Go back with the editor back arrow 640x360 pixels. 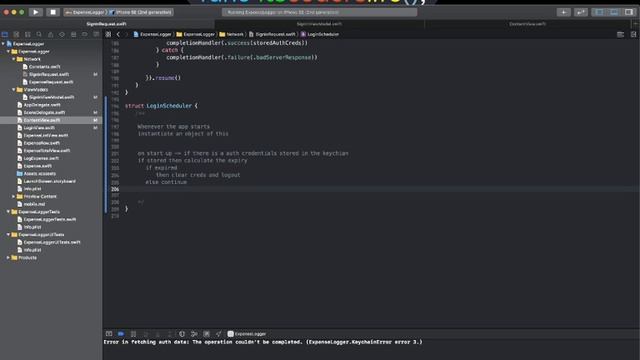118,35
